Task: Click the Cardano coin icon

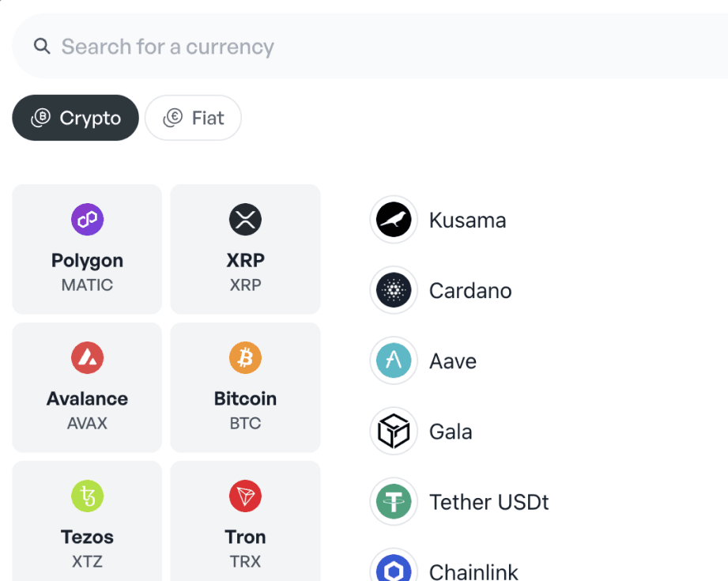Action: 393,289
